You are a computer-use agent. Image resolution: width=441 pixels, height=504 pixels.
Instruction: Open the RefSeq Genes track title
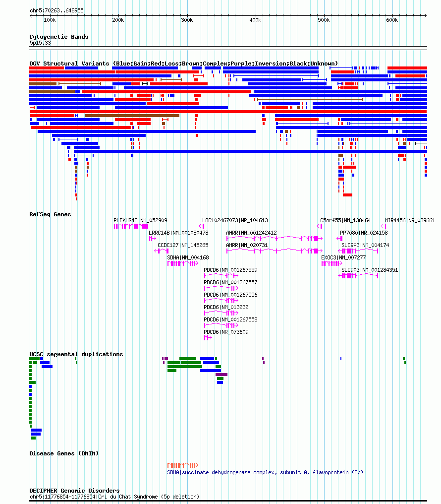[x=50, y=214]
